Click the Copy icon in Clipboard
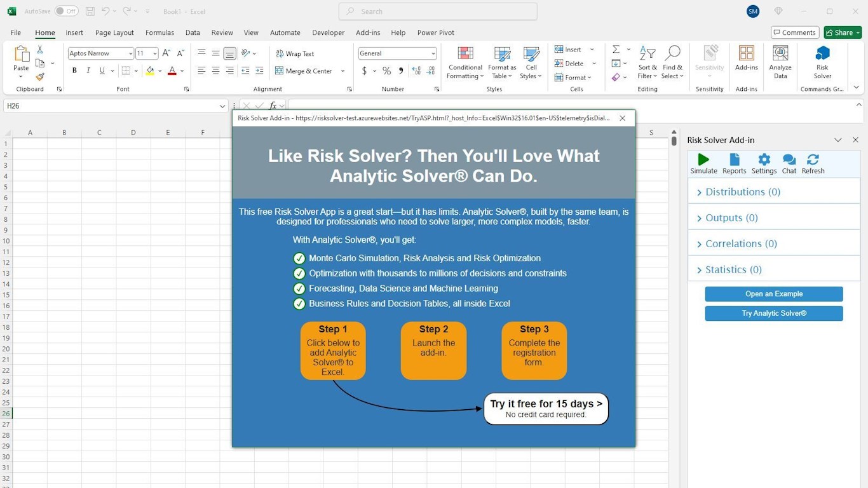This screenshot has width=868, height=488. coord(40,64)
